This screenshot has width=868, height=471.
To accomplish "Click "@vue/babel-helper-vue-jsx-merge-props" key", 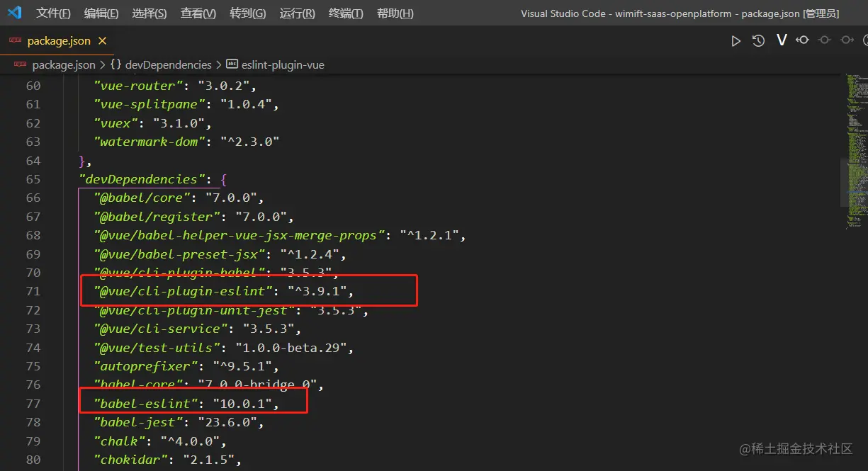I will (239, 235).
